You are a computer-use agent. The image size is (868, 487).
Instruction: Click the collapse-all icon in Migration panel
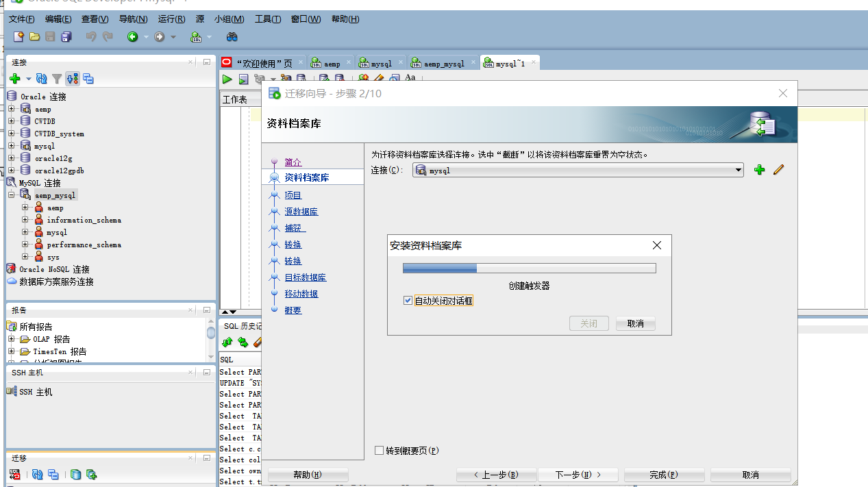click(53, 474)
